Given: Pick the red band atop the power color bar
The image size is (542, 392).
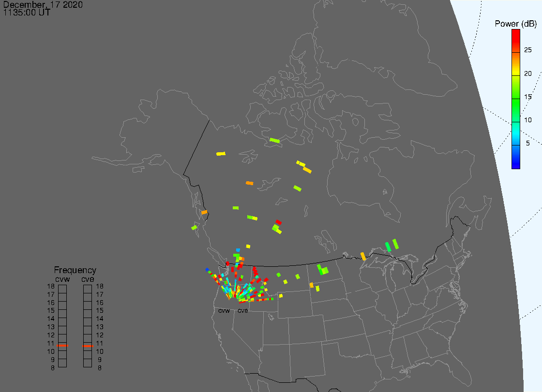Looking at the screenshot, I should (516, 41).
